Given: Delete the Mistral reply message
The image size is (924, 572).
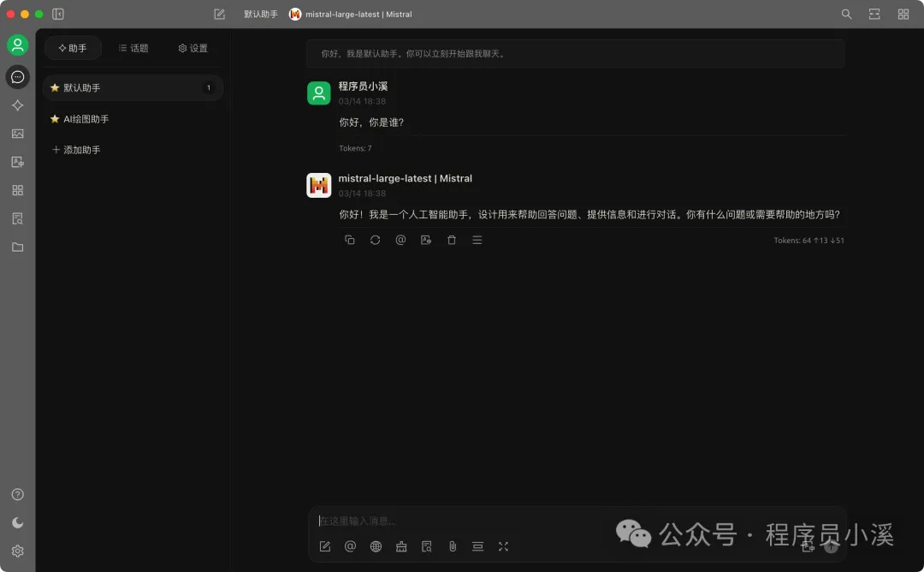Looking at the screenshot, I should click(452, 240).
